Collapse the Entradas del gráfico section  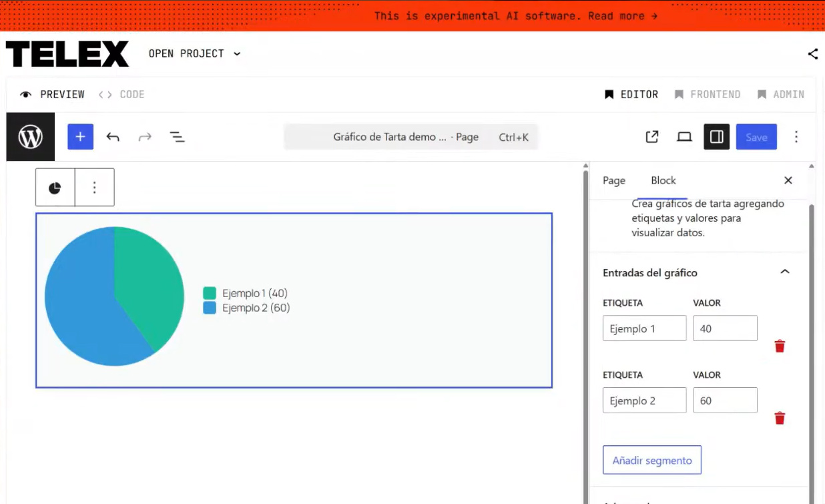tap(785, 272)
